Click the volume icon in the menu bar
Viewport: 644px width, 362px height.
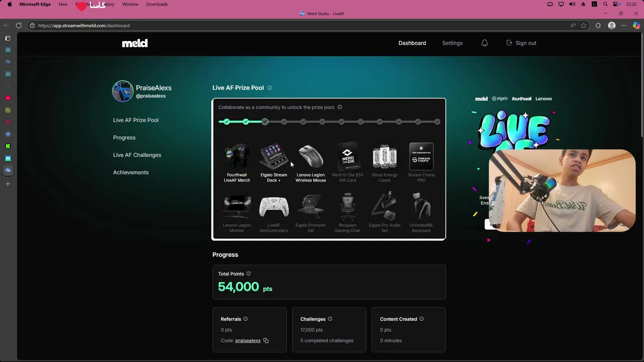[572, 4]
